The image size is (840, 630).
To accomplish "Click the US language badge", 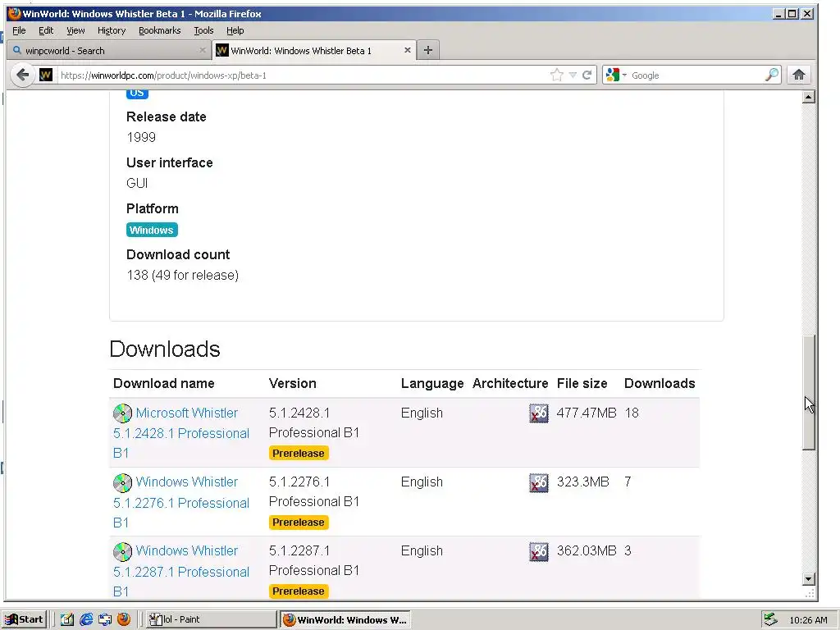I will pos(137,93).
